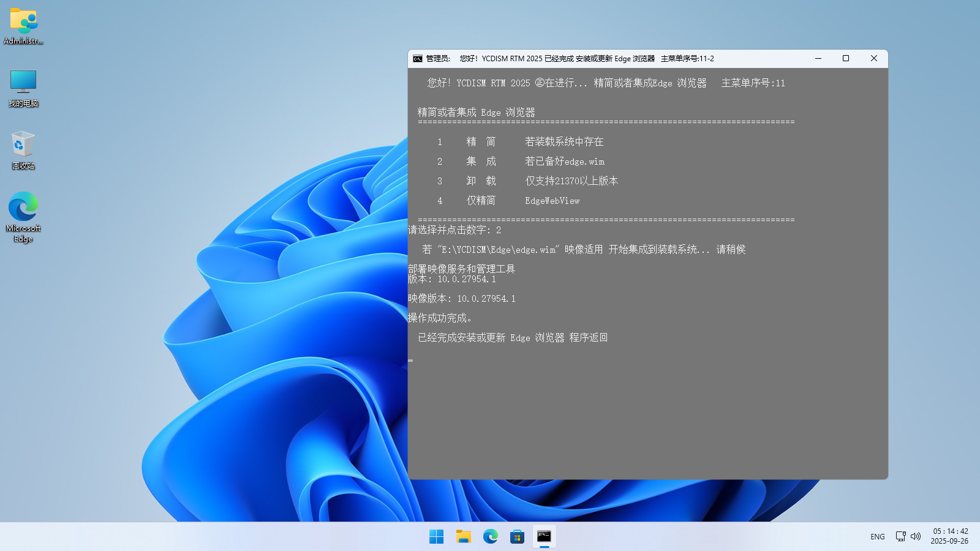Click the text 若已备好edge.wim
Viewport: 980px width, 551px height.
565,162
